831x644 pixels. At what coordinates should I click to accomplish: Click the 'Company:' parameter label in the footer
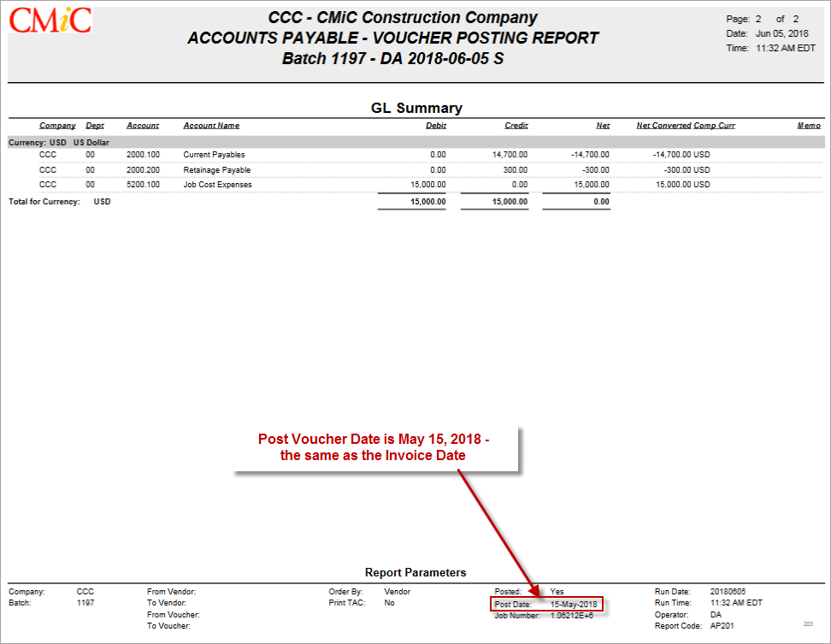[27, 592]
